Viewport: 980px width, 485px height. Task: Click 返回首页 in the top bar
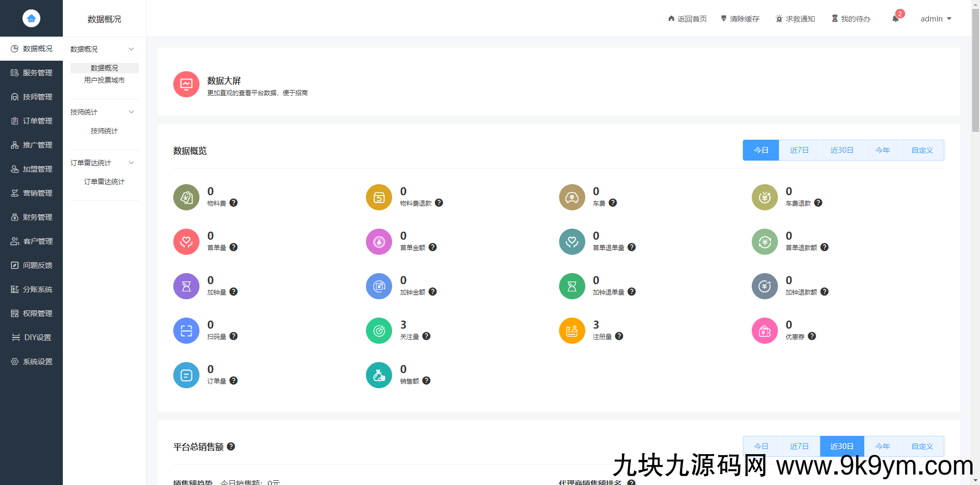click(x=687, y=18)
